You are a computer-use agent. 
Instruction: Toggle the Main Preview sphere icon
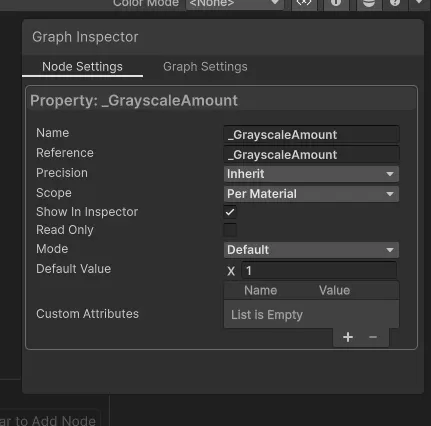(x=369, y=3)
